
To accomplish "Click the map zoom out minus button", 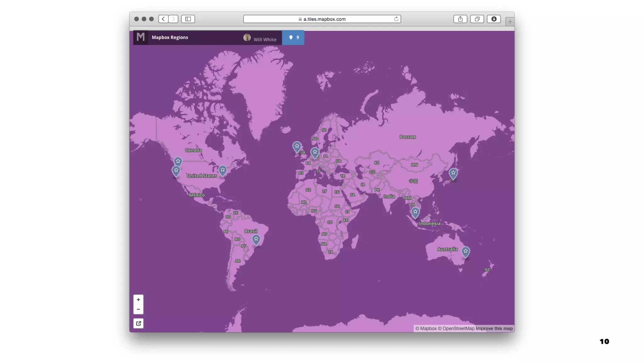I will (138, 309).
